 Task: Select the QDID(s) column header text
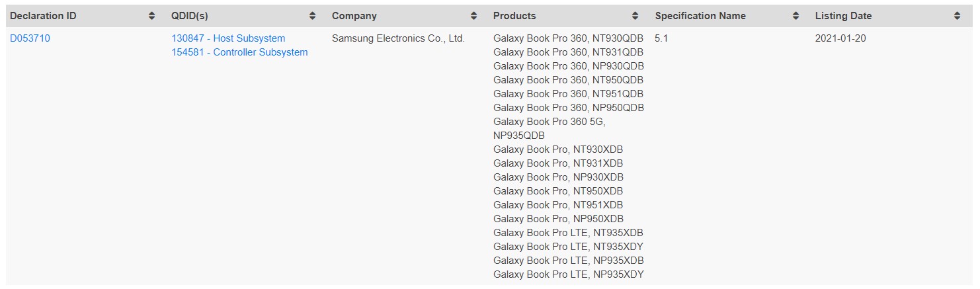click(189, 16)
